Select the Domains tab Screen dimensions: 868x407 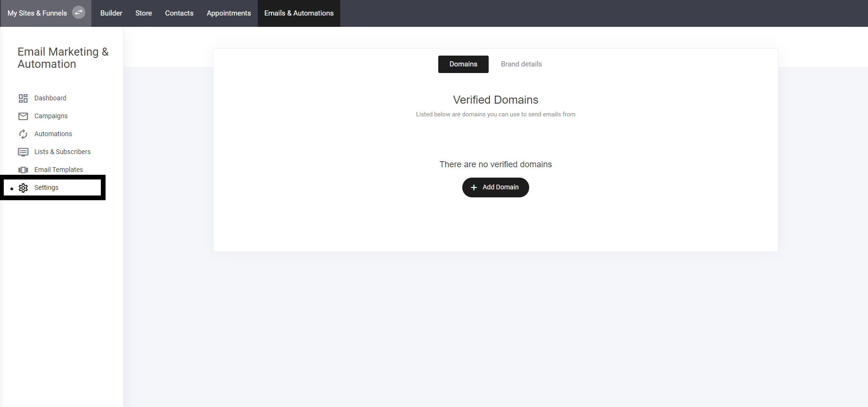(463, 64)
